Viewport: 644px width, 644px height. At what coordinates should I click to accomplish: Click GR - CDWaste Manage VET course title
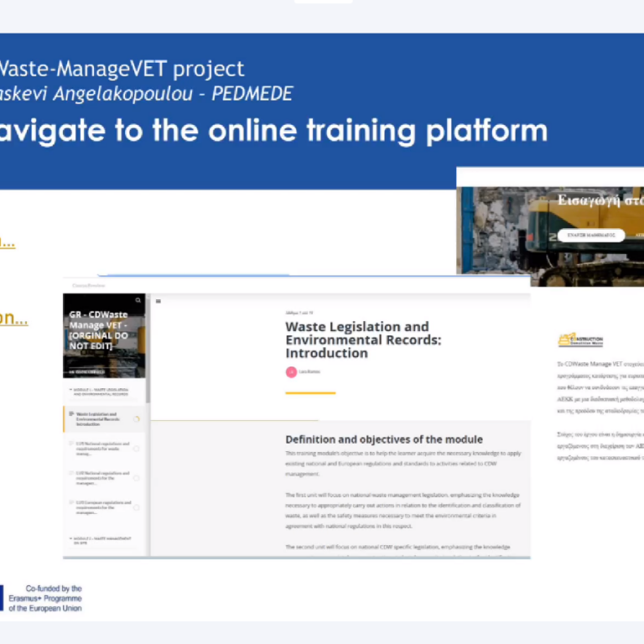[x=99, y=330]
